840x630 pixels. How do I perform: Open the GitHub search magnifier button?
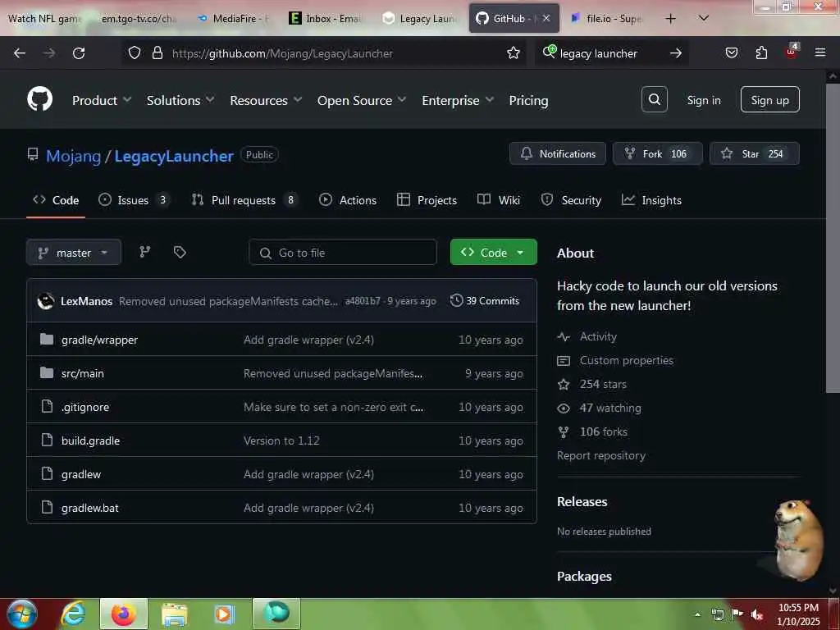tap(654, 99)
